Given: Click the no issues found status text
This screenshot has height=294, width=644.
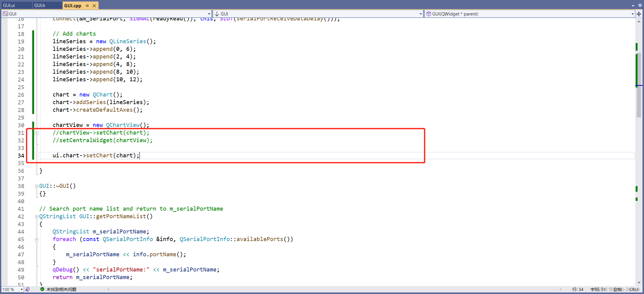Looking at the screenshot, I should tap(61, 289).
